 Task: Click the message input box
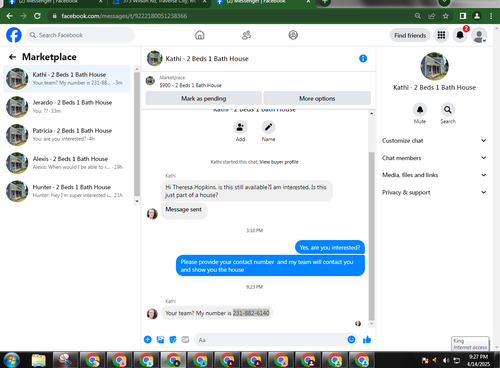pyautogui.click(x=270, y=340)
